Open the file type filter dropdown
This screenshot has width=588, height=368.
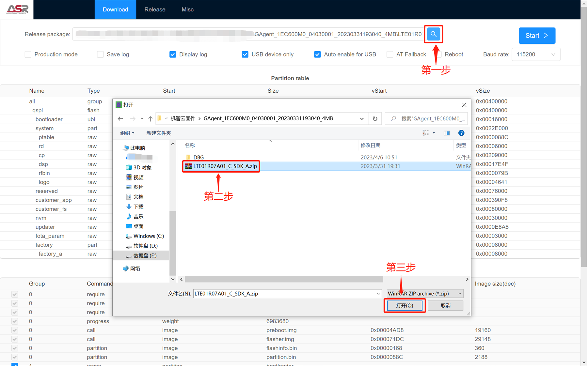click(425, 294)
